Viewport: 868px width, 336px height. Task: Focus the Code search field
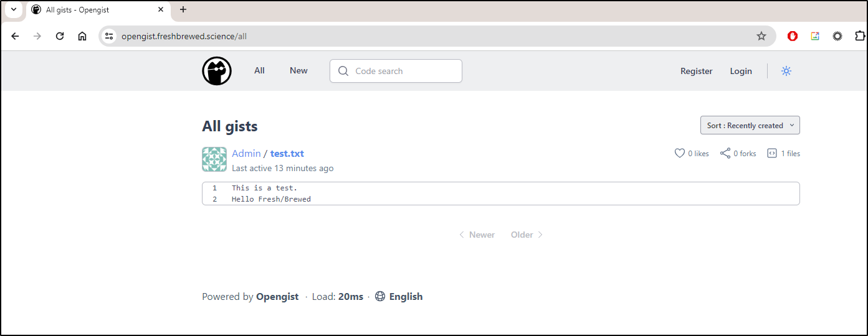(396, 71)
